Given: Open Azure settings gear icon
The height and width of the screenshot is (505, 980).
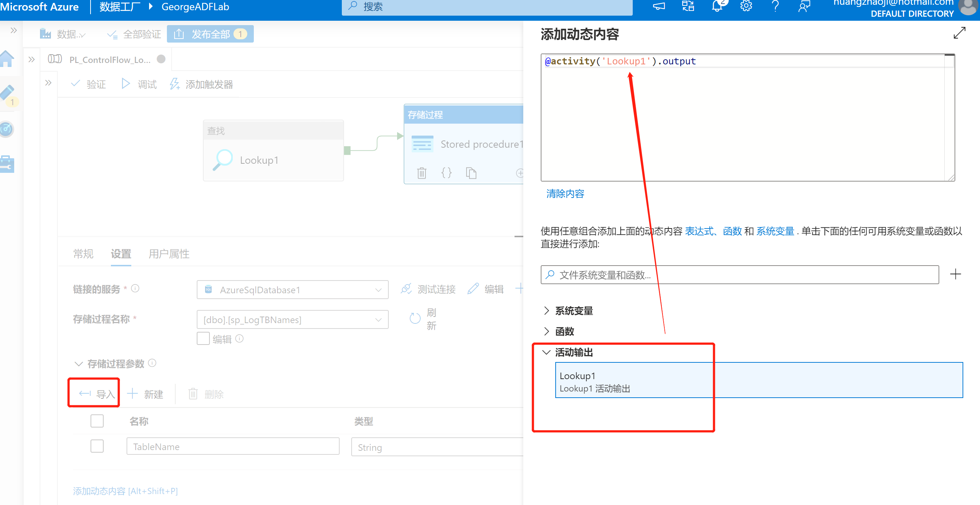Looking at the screenshot, I should click(x=746, y=6).
